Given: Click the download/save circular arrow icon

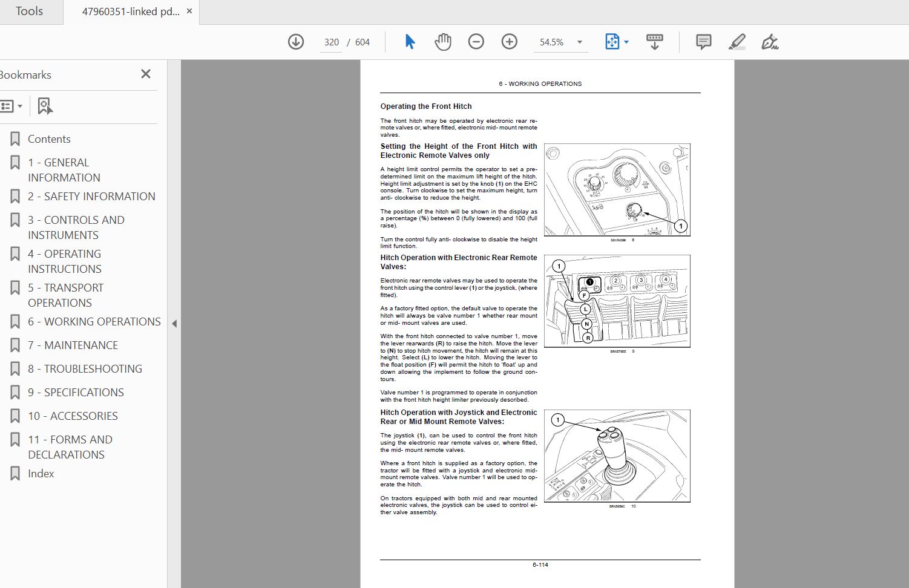Looking at the screenshot, I should [x=296, y=42].
